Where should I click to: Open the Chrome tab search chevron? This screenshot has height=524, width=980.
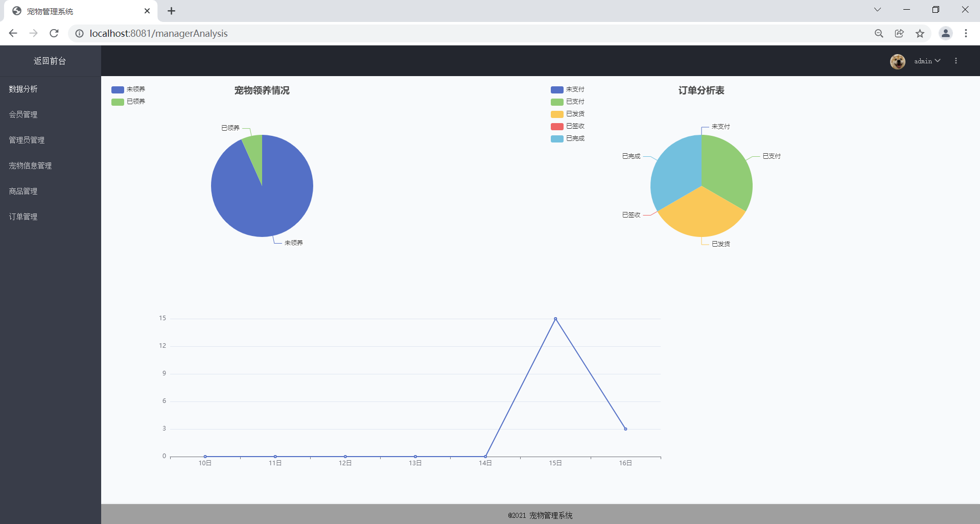(877, 10)
